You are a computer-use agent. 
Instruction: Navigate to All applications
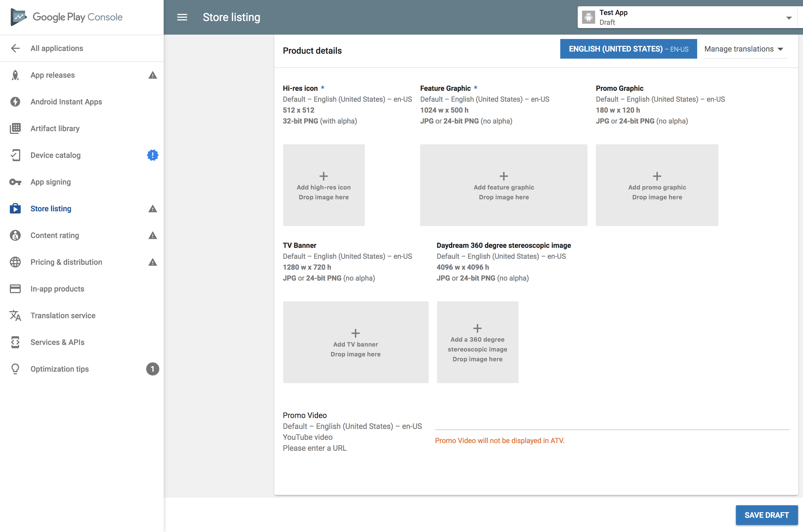(x=56, y=48)
